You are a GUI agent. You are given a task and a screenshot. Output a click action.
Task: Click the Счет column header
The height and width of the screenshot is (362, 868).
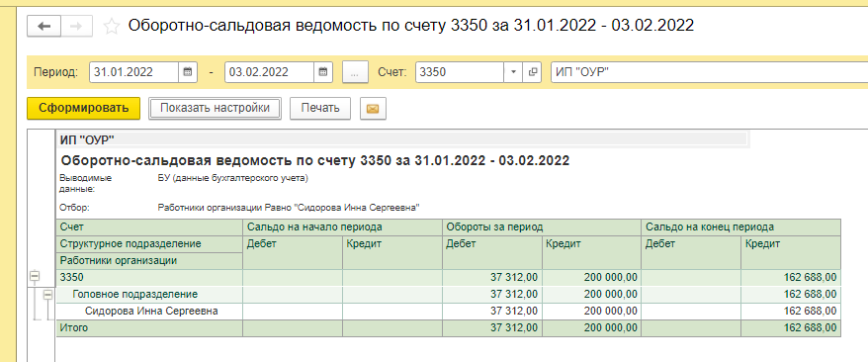149,227
